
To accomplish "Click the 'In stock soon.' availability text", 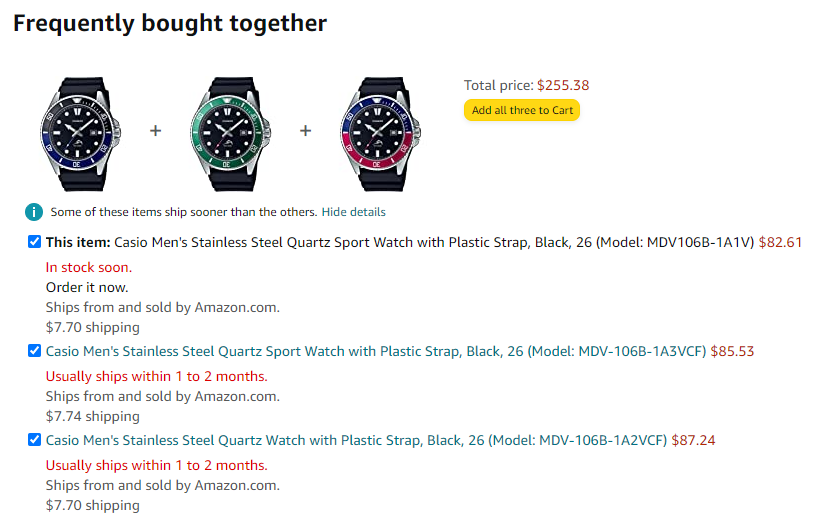I will point(89,267).
